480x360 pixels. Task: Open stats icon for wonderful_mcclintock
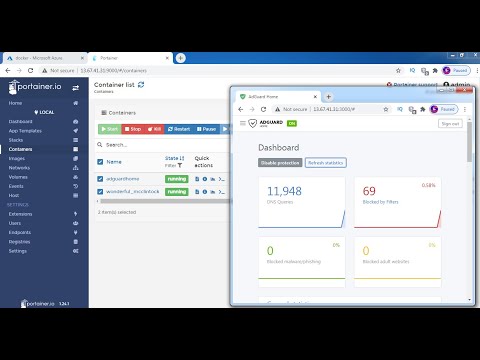(213, 192)
